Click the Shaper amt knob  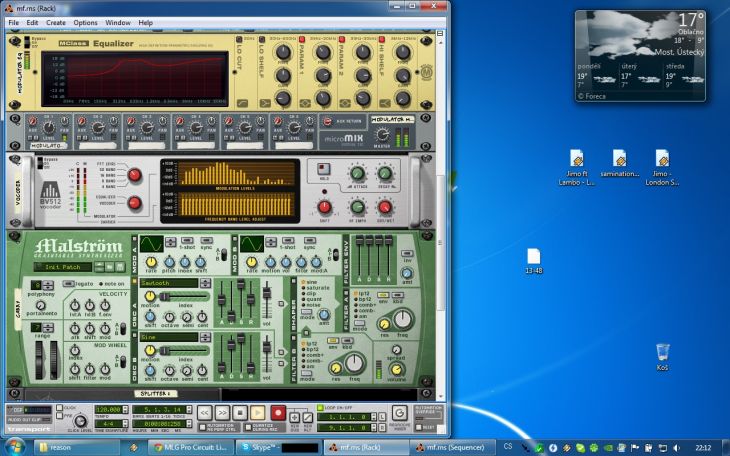[324, 314]
